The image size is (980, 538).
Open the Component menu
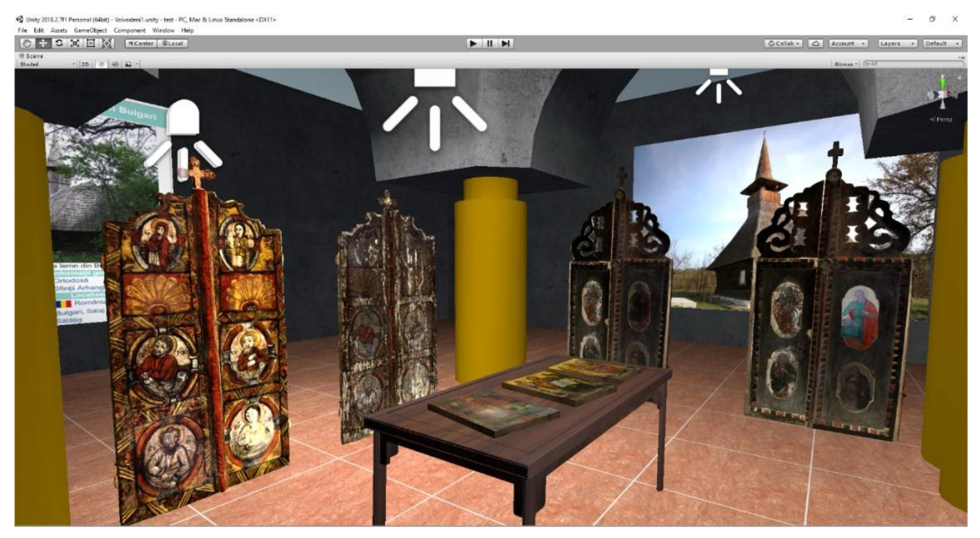(129, 31)
